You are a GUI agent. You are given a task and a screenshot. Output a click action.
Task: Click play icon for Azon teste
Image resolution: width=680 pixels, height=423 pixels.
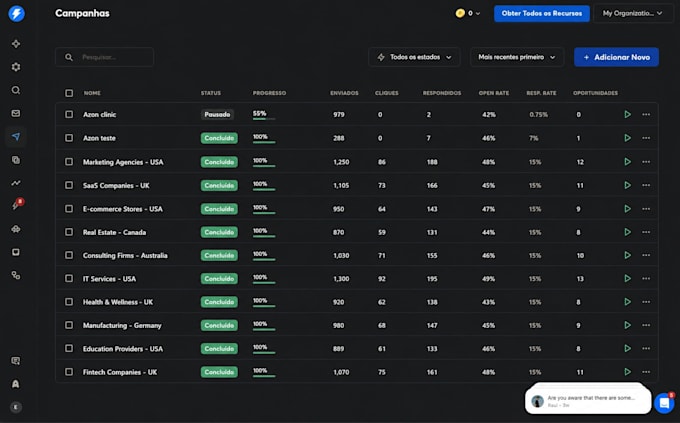click(628, 138)
